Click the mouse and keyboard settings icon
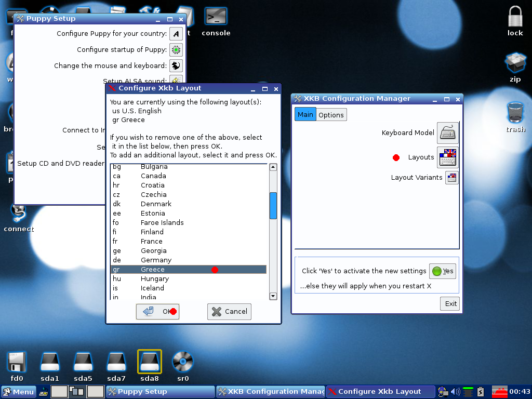 coord(176,65)
